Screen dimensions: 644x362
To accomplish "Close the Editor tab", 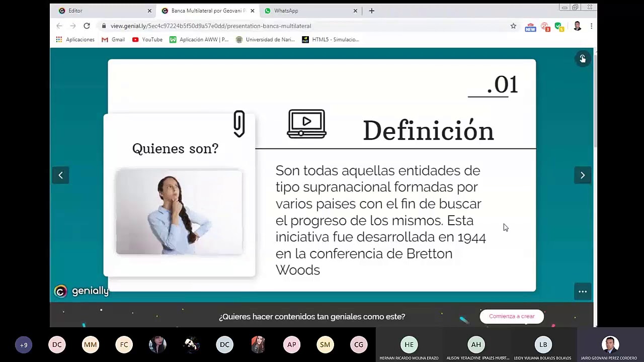I will point(149,11).
